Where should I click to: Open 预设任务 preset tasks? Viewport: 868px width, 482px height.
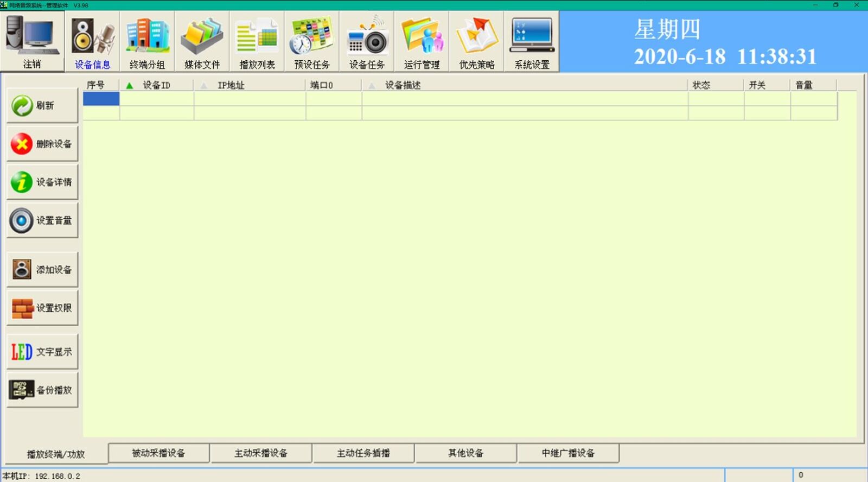point(312,42)
